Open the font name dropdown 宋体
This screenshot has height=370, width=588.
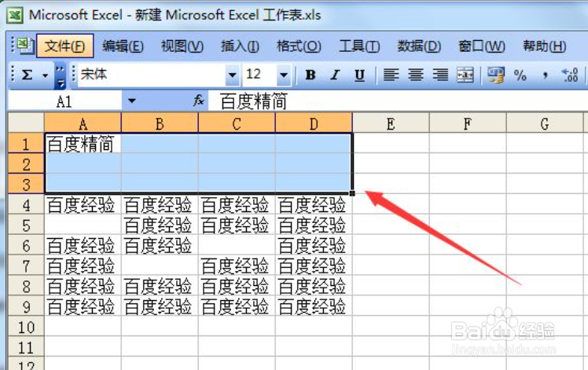232,75
